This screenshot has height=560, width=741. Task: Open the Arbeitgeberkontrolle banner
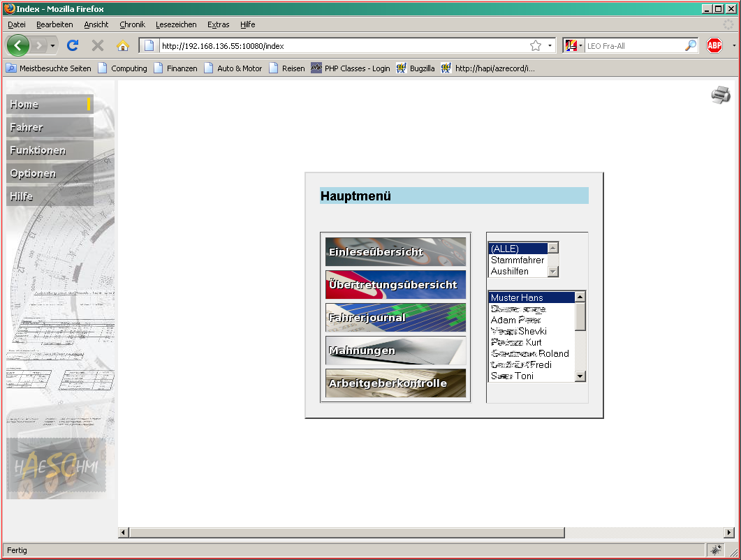pyautogui.click(x=395, y=383)
